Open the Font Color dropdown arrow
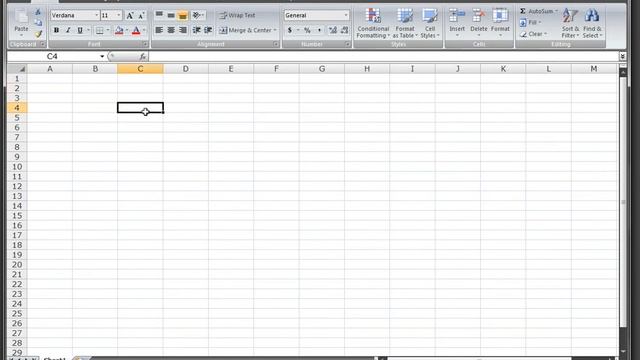 [144, 30]
